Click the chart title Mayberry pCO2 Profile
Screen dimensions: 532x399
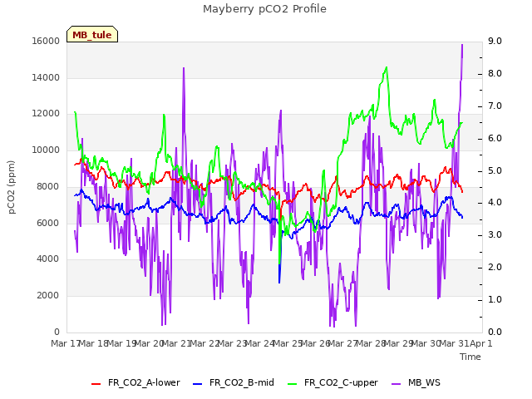click(264, 9)
